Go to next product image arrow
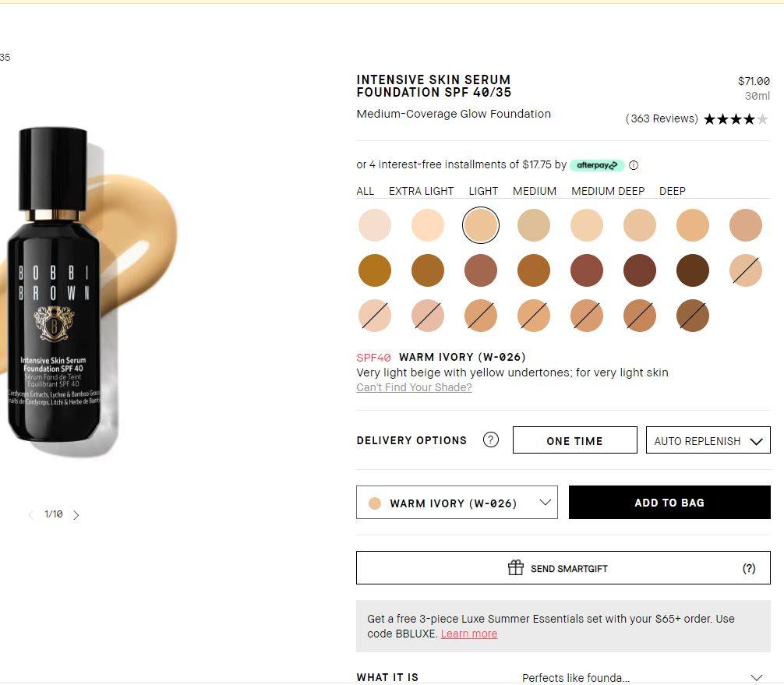The width and height of the screenshot is (784, 685). [76, 515]
